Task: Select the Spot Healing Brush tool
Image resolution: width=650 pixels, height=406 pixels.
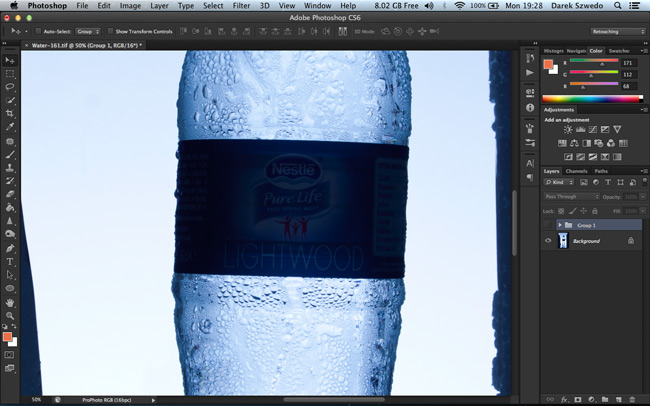Action: [10, 141]
